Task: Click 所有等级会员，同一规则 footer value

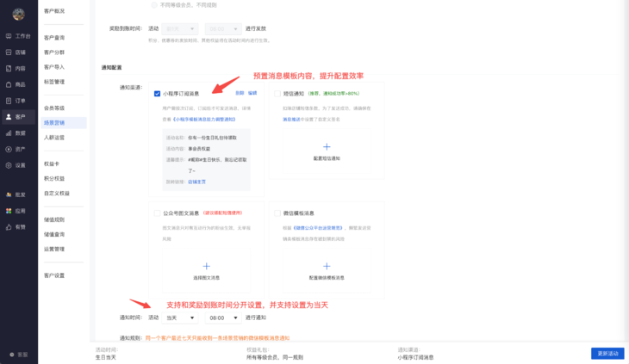Action: point(275,357)
